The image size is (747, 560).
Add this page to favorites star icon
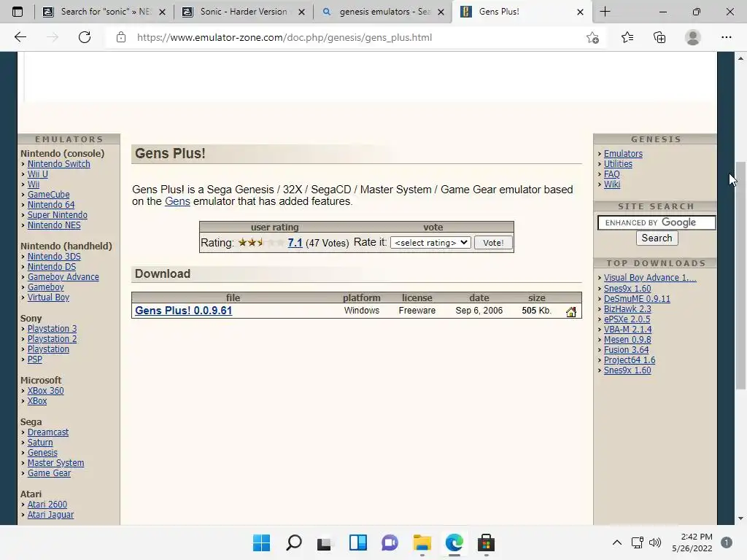[592, 37]
